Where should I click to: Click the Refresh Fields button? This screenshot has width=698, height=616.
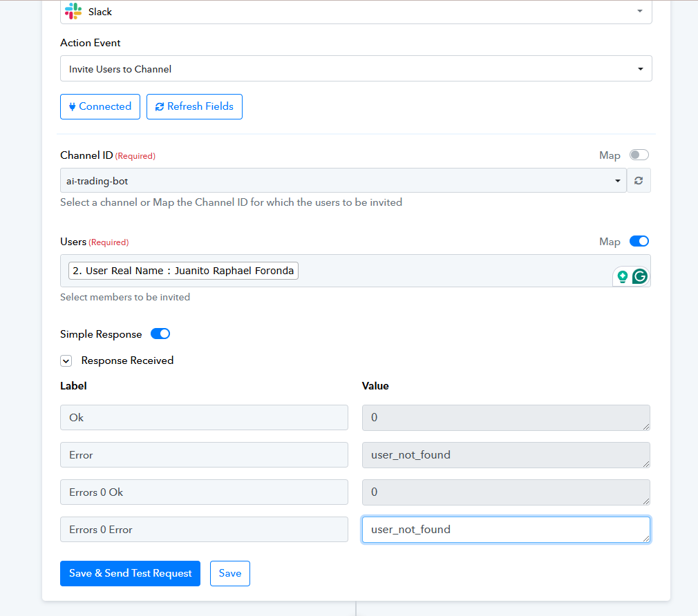[194, 107]
